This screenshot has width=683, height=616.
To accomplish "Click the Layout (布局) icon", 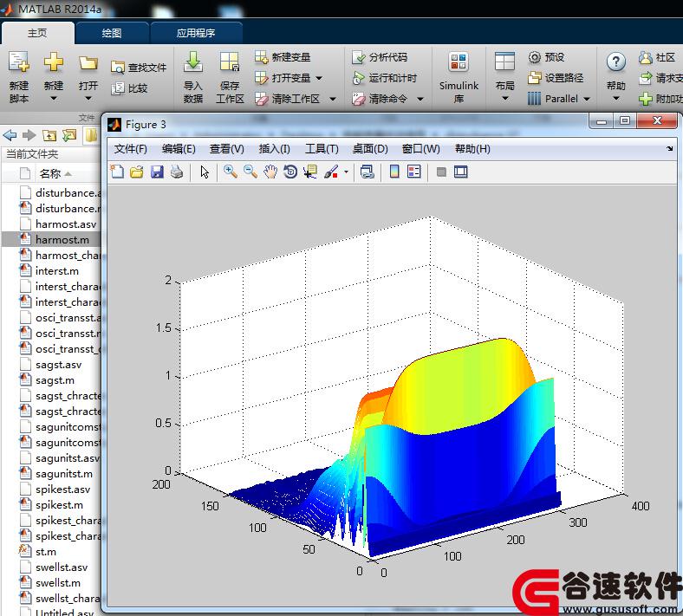I will click(504, 62).
